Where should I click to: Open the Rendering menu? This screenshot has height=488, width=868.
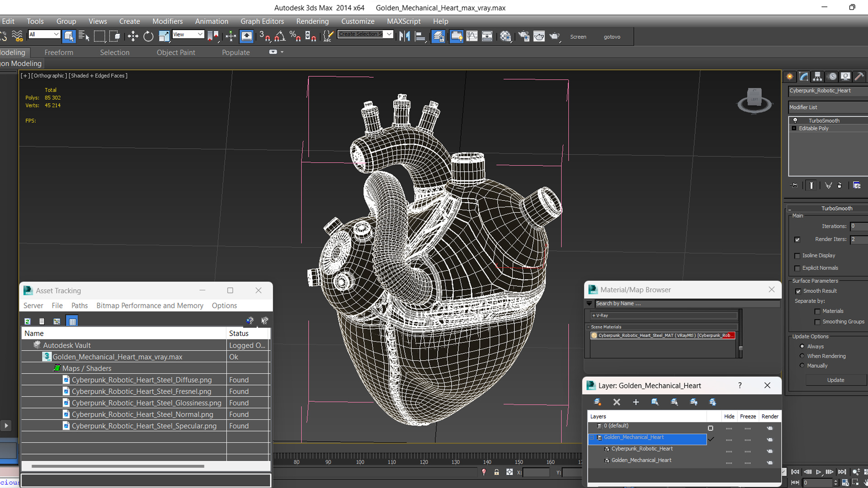tap(312, 21)
